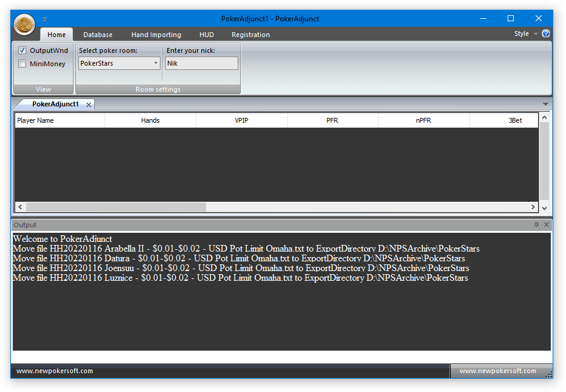Click the horizontal scrollbar thumb
This screenshot has height=392, width=566.
116,207
